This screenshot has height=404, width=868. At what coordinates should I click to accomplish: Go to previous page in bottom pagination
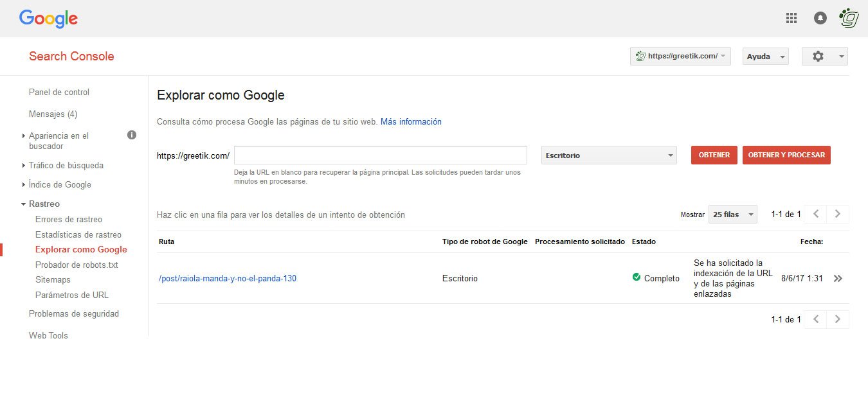click(x=816, y=319)
